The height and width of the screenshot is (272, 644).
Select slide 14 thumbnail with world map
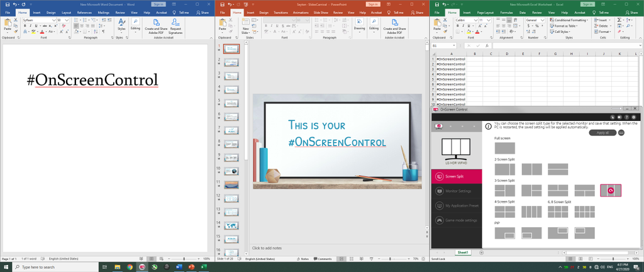pos(231,225)
